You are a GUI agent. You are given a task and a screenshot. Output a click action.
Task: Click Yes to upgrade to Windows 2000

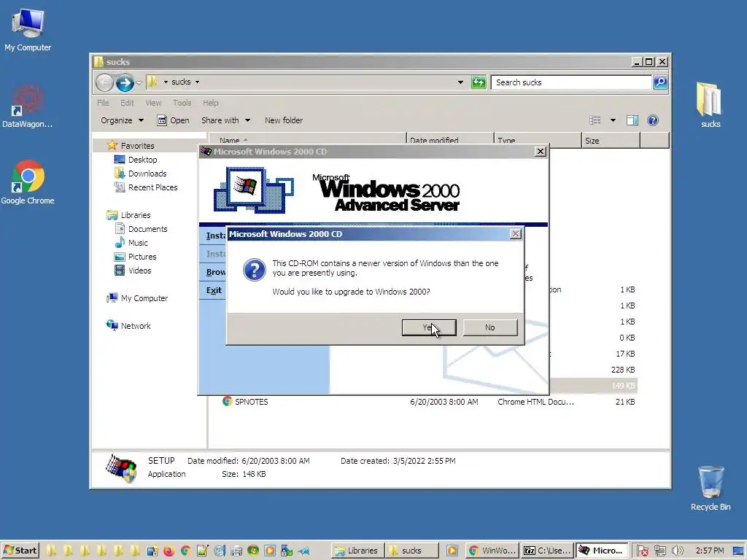click(429, 327)
